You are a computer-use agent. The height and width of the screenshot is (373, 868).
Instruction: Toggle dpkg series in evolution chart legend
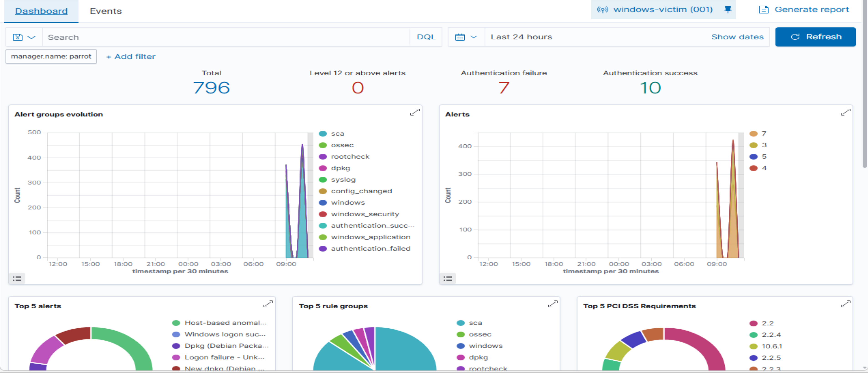[x=340, y=168]
